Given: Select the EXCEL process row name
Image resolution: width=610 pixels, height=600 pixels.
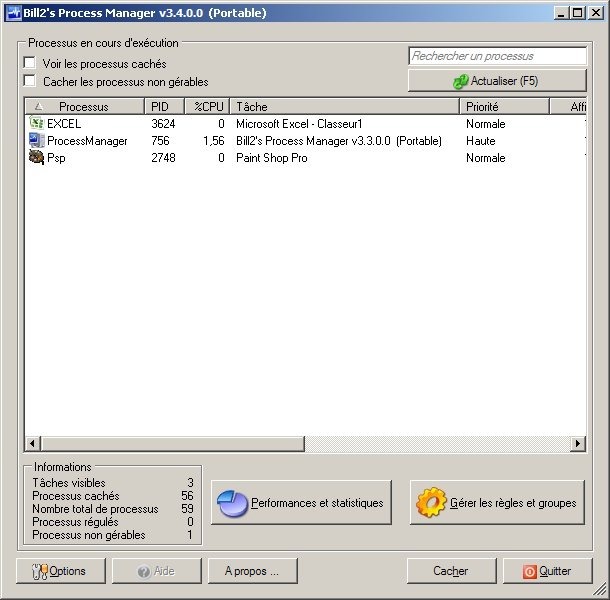Looking at the screenshot, I should 64,124.
